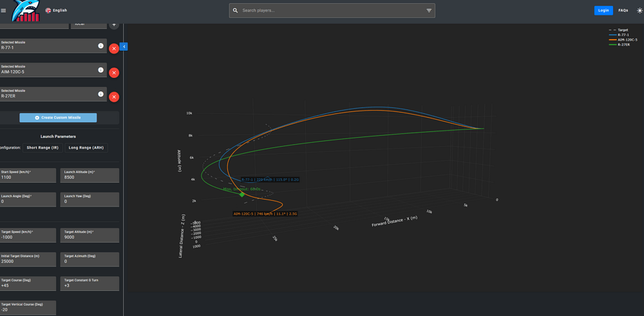The image size is (644, 316).
Task: Select Long Range (ARH) configuration
Action: tap(86, 147)
